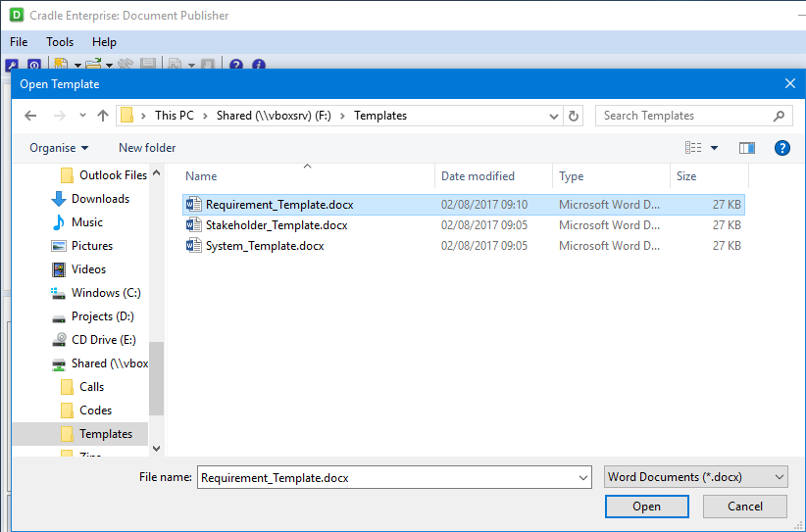Select Downloads in the navigation pane

click(x=90, y=199)
